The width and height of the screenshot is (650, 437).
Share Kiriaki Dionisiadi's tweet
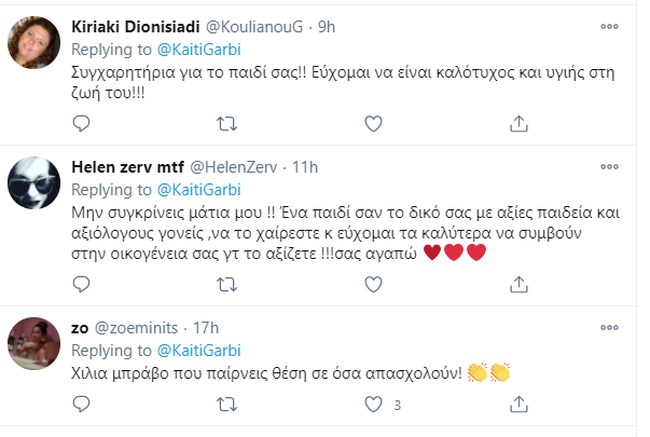[x=518, y=124]
